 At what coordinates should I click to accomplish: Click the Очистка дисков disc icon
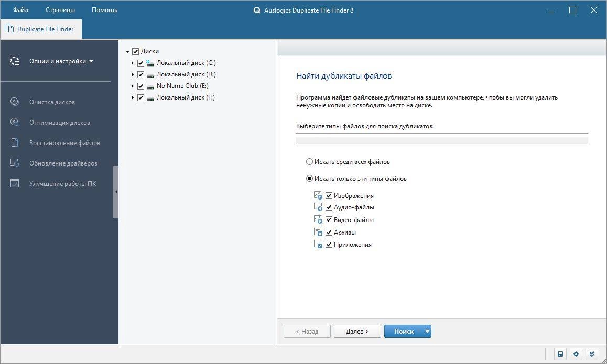14,102
